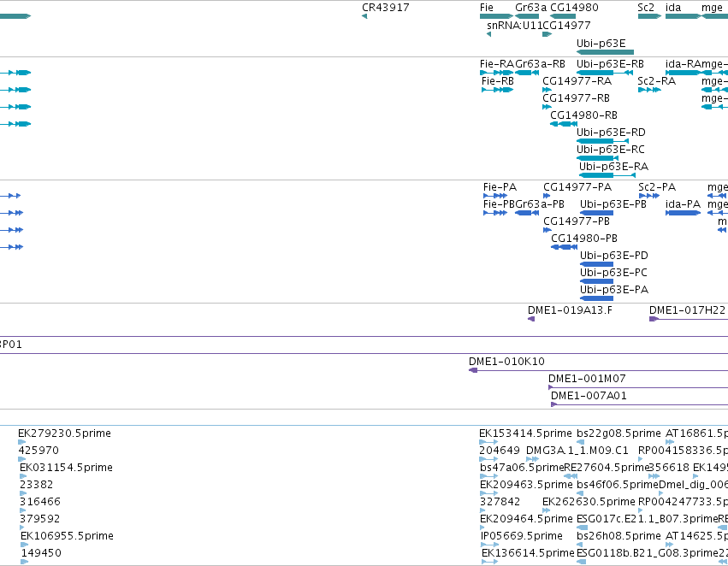728x566 pixels.
Task: Select EST 316466 label
Action: click(40, 502)
